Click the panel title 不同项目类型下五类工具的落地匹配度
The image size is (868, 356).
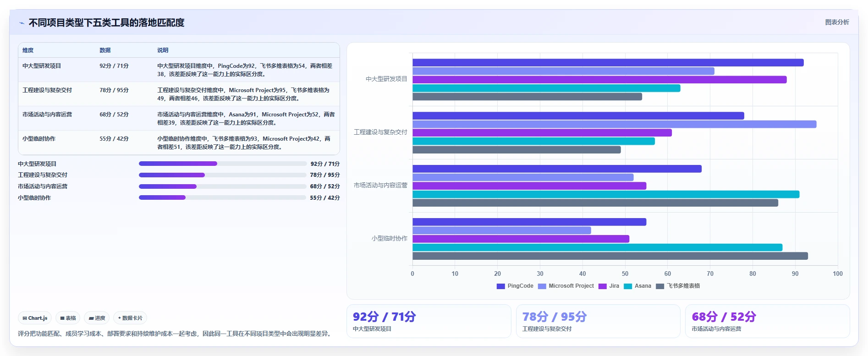[x=106, y=23]
